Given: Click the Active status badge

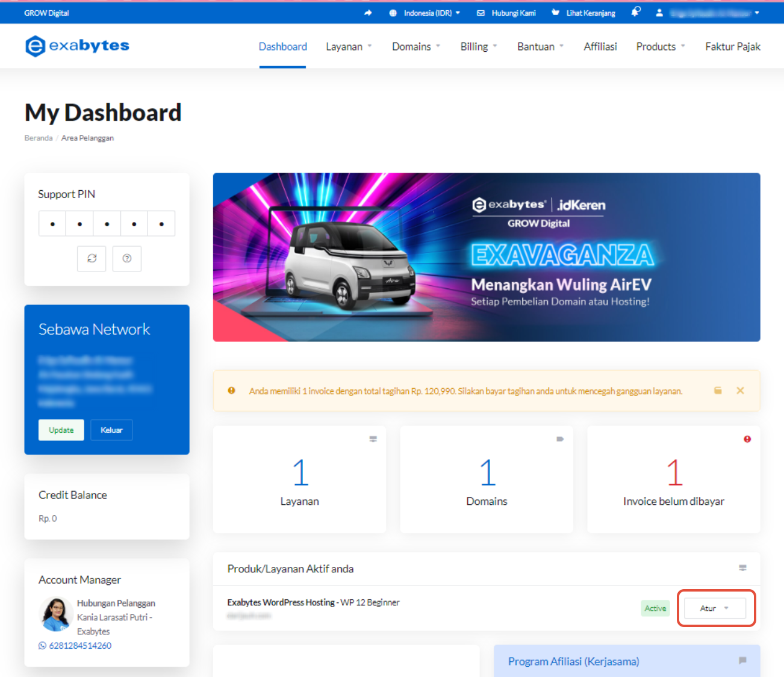Looking at the screenshot, I should [x=655, y=608].
